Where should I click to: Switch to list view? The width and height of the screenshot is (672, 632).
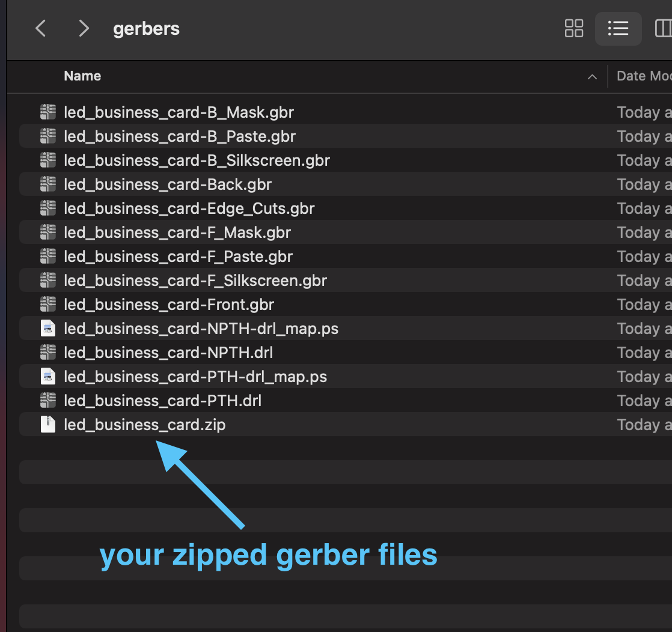(x=618, y=29)
